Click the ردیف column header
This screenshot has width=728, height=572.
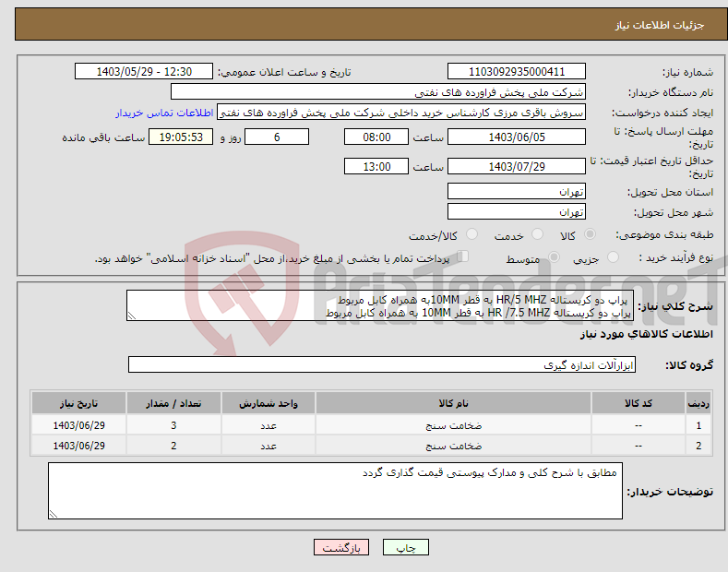point(698,403)
